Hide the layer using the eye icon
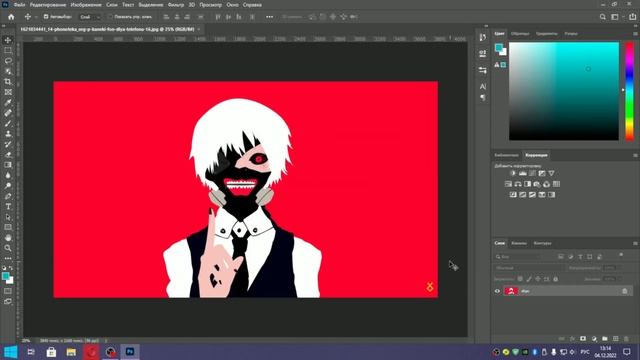Viewport: 640px width, 360px height. pyautogui.click(x=497, y=291)
